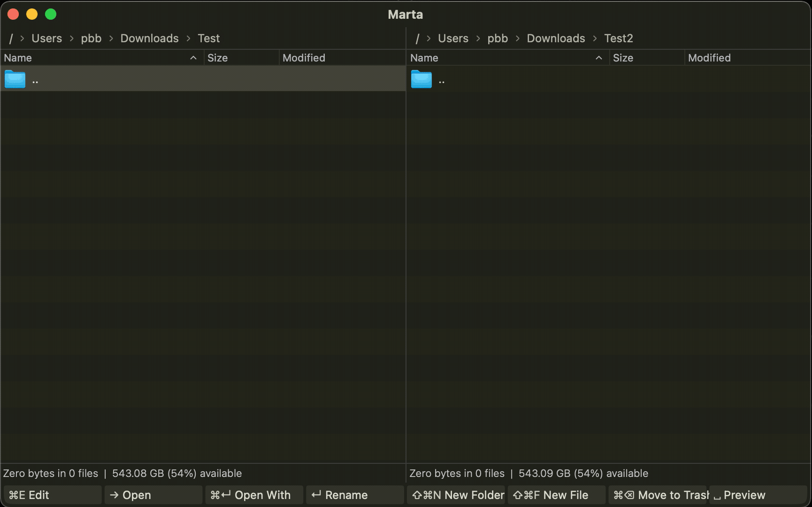
Task: Create a New File via bottom bar
Action: [x=557, y=495]
